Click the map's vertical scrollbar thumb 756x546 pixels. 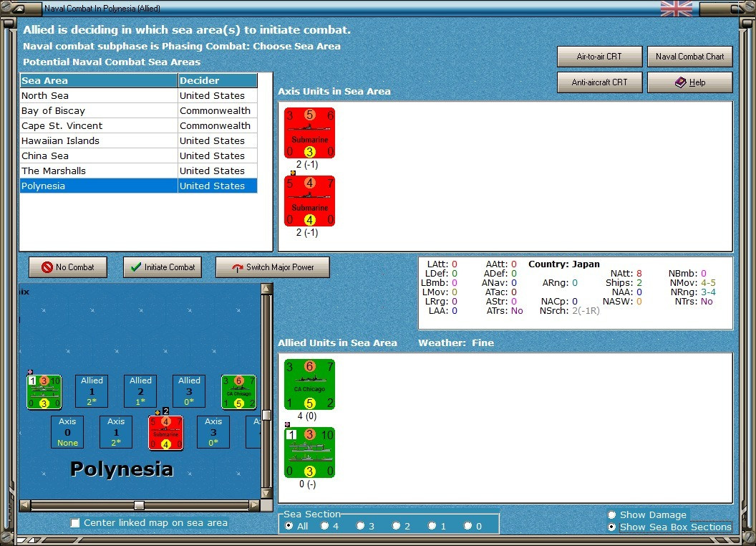pos(266,415)
